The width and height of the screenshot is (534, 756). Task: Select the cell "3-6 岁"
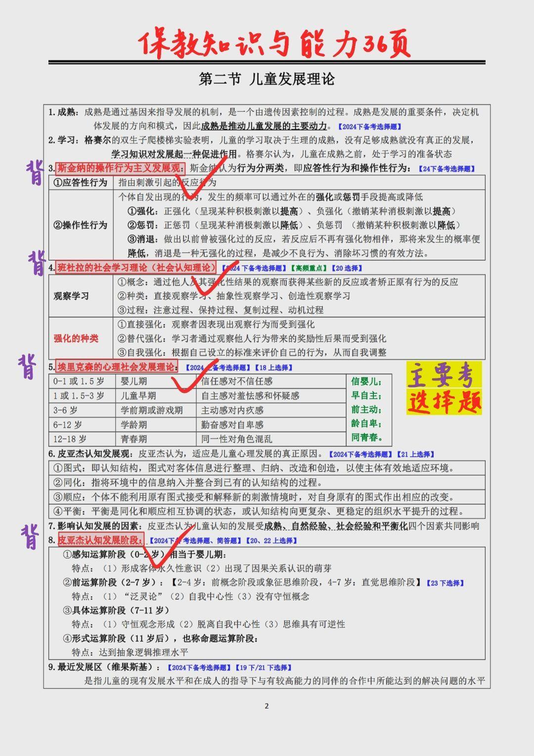(x=83, y=410)
